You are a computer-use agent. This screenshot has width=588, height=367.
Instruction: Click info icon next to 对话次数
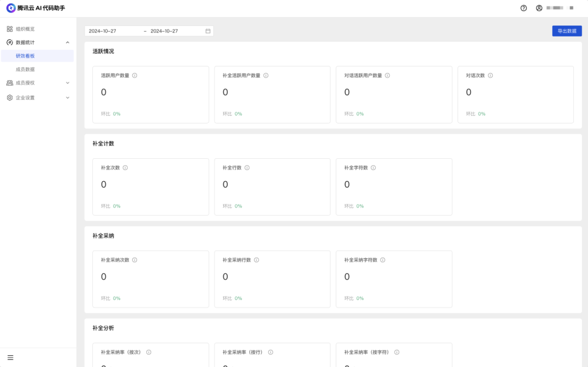[x=490, y=75]
